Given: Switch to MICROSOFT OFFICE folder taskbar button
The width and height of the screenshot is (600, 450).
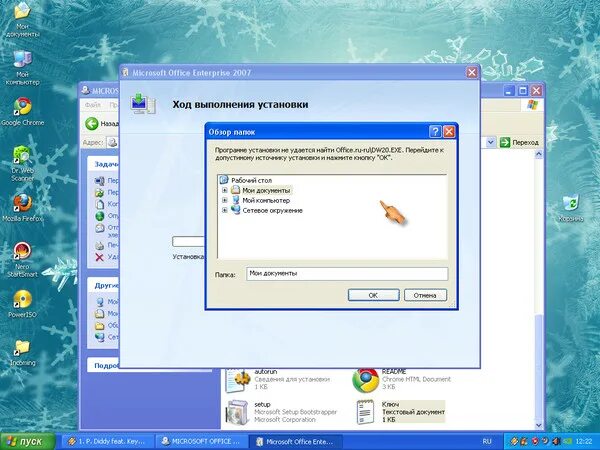Looking at the screenshot, I should (201, 441).
